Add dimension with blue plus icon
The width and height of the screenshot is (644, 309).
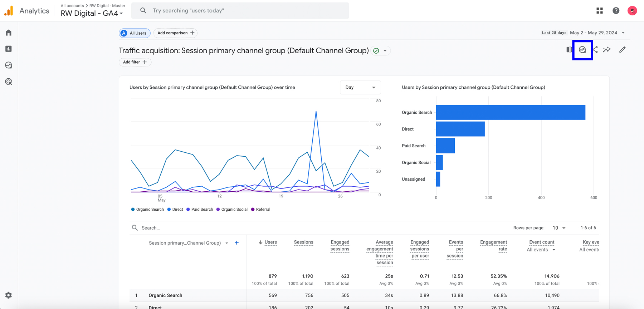[x=236, y=243]
